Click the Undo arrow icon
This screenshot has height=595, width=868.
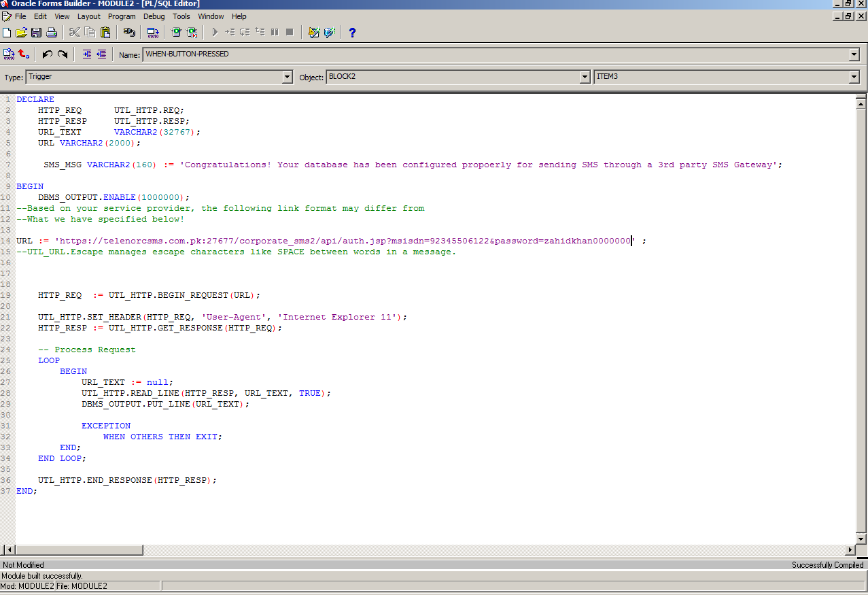click(x=47, y=54)
